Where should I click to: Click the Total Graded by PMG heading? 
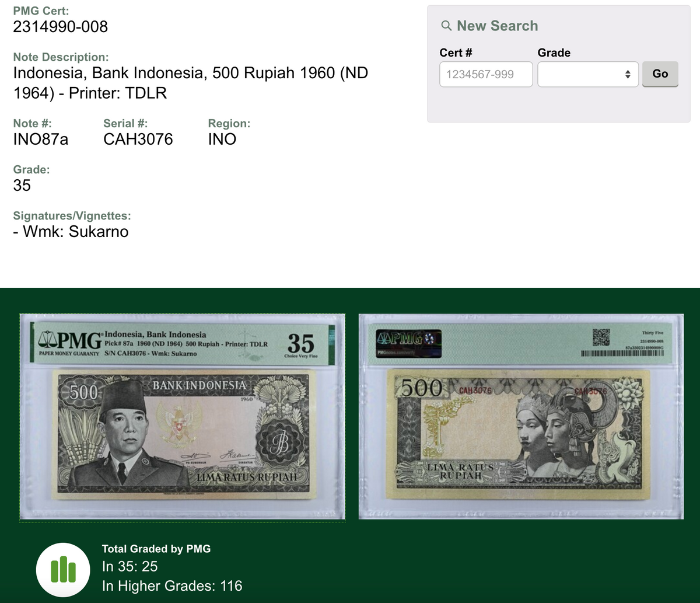[156, 549]
